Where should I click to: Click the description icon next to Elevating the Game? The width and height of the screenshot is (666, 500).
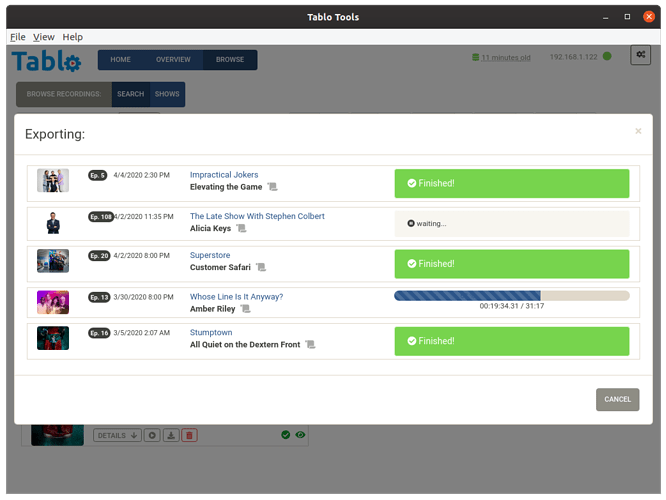pyautogui.click(x=272, y=187)
